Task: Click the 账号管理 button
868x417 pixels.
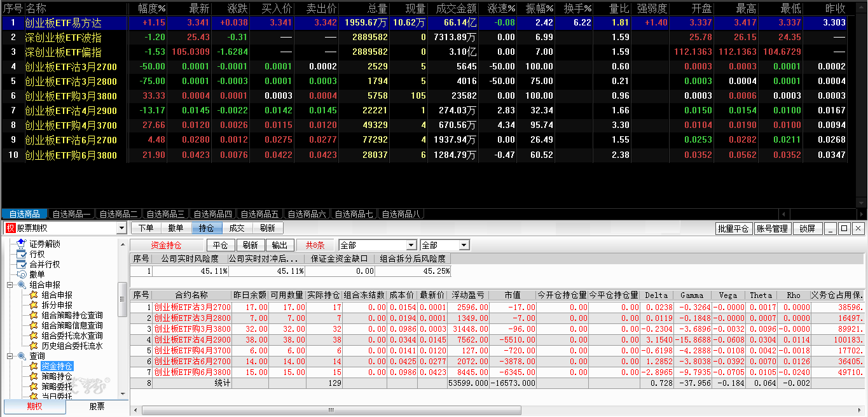Action: tap(772, 229)
